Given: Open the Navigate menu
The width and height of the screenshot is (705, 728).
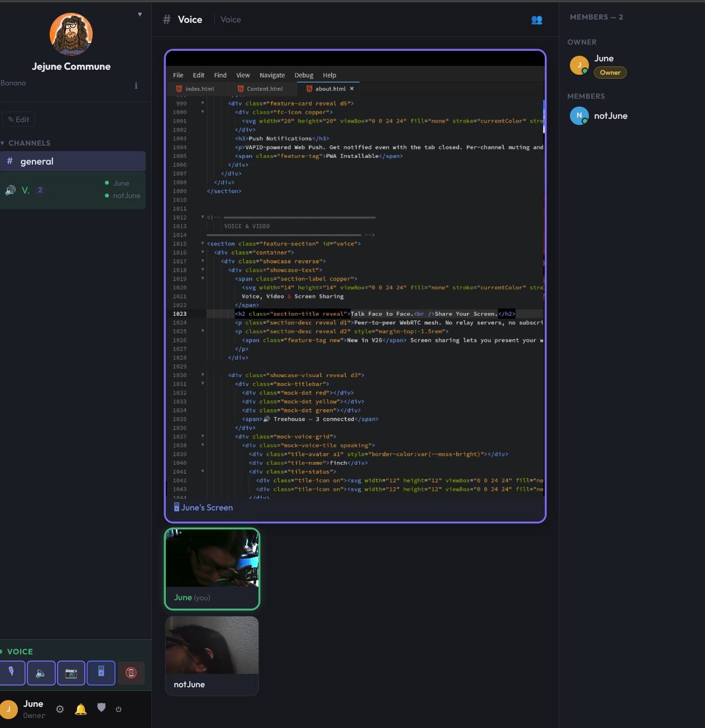Looking at the screenshot, I should pyautogui.click(x=272, y=75).
